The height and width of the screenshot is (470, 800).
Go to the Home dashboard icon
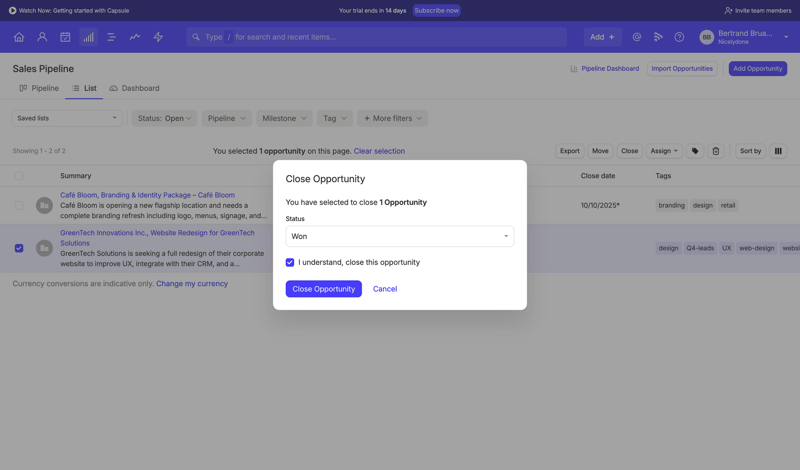(19, 37)
